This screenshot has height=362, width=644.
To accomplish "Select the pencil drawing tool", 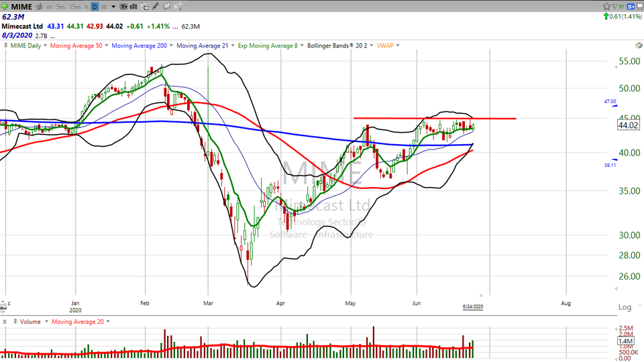I will pos(156,7).
